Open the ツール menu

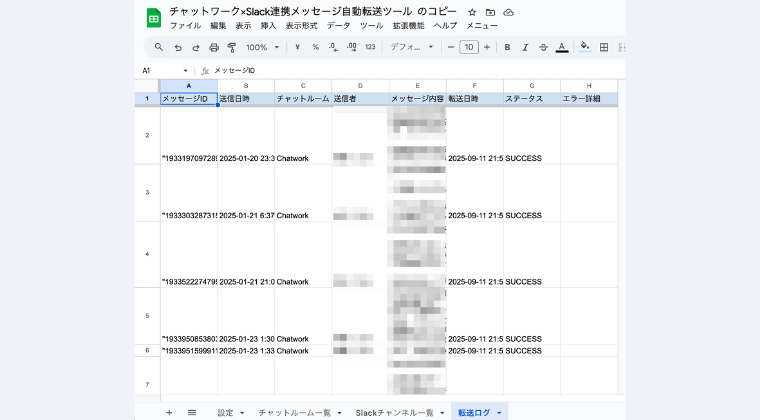(x=371, y=26)
